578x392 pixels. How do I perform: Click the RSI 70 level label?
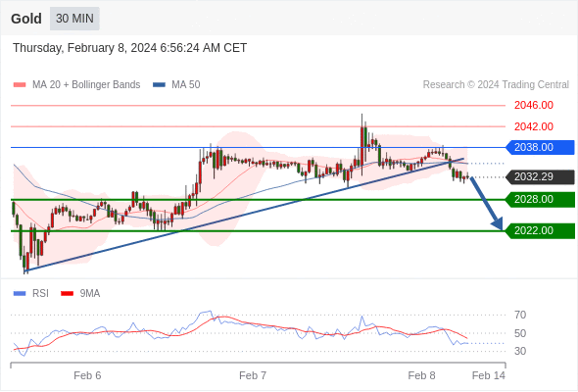520,315
